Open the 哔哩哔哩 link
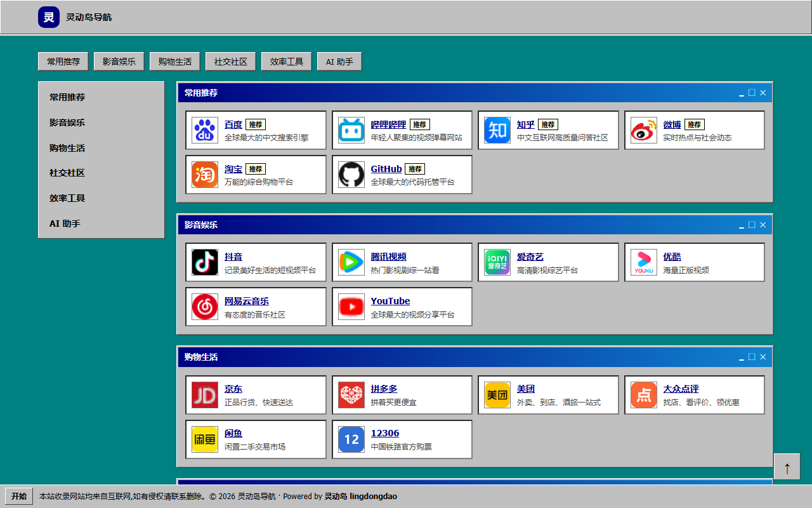The image size is (812, 508). 388,124
